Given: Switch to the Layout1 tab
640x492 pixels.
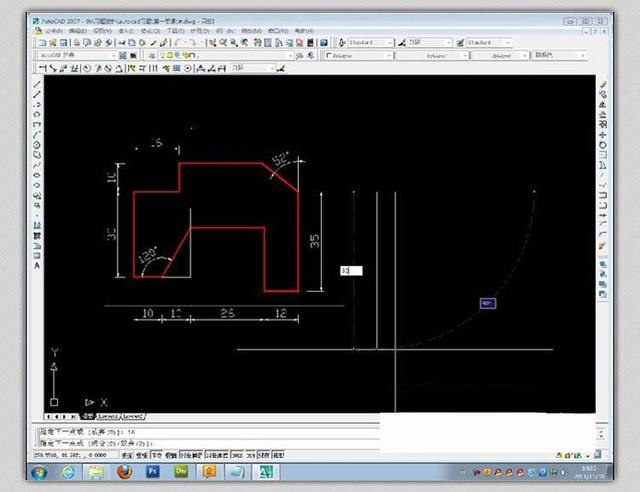Looking at the screenshot, I should (107, 416).
